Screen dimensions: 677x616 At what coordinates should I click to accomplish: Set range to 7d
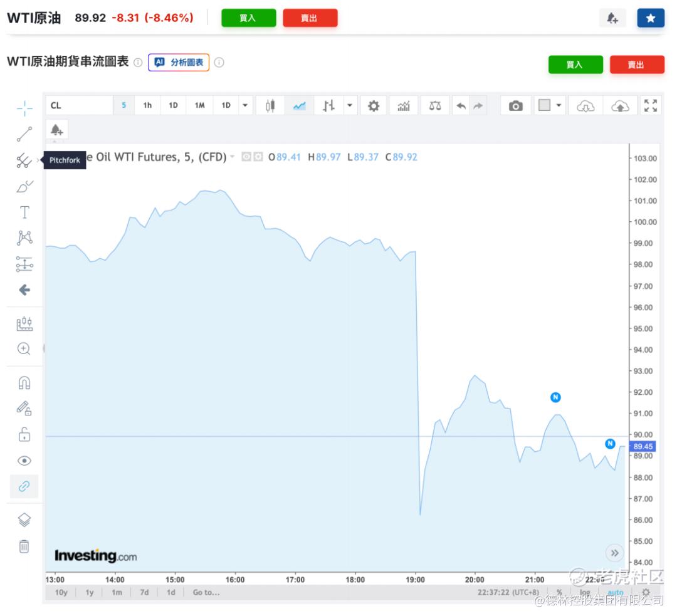144,592
